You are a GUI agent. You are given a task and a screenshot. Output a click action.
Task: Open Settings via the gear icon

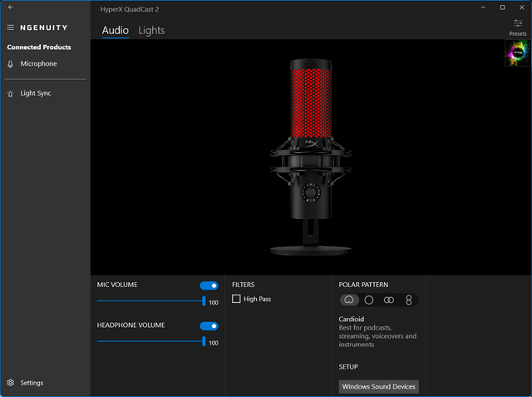coord(11,383)
